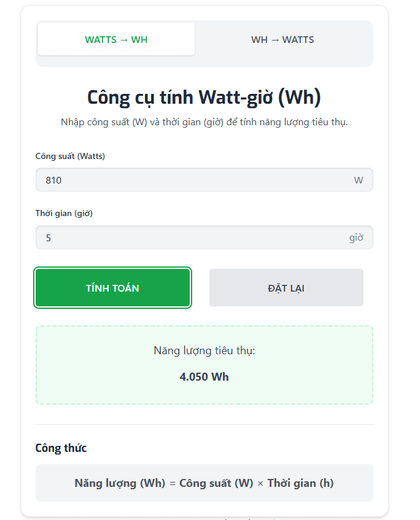420x520 pixels.
Task: Click the W unit suffix in the power field
Action: 358,180
